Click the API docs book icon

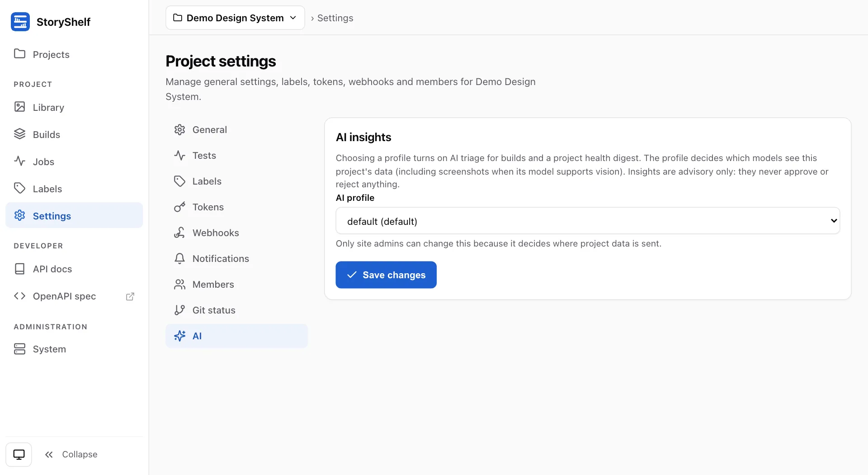point(19,269)
